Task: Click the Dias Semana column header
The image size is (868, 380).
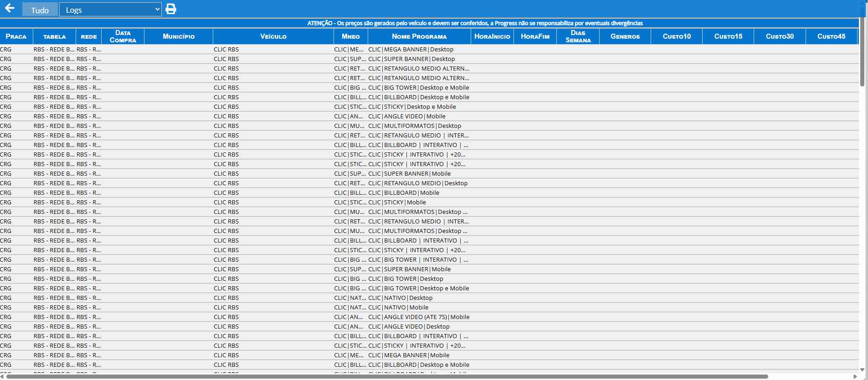Action: pos(578,36)
